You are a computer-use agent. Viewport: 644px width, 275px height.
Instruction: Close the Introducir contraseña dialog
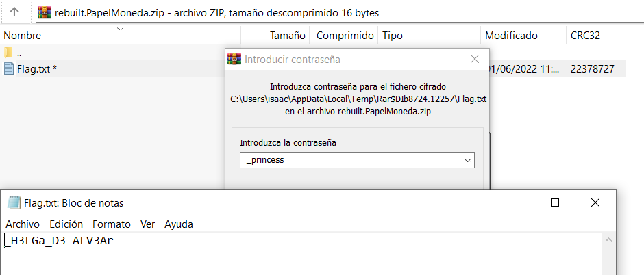[x=475, y=59]
